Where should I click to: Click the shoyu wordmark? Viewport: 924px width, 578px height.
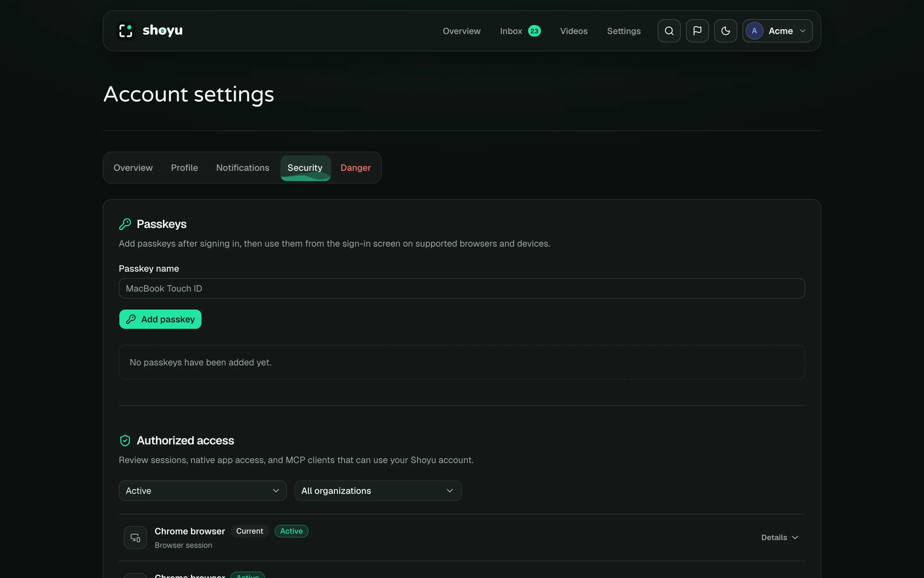[x=162, y=30]
